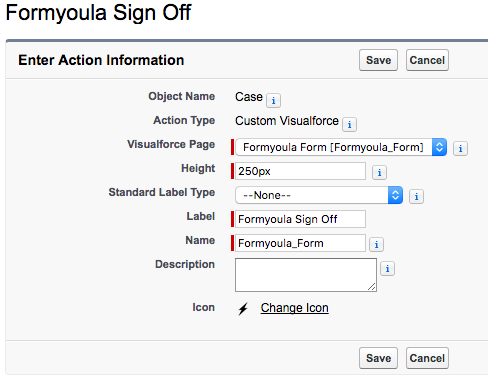488x383 pixels.
Task: Focus the Height input field
Action: coord(300,171)
